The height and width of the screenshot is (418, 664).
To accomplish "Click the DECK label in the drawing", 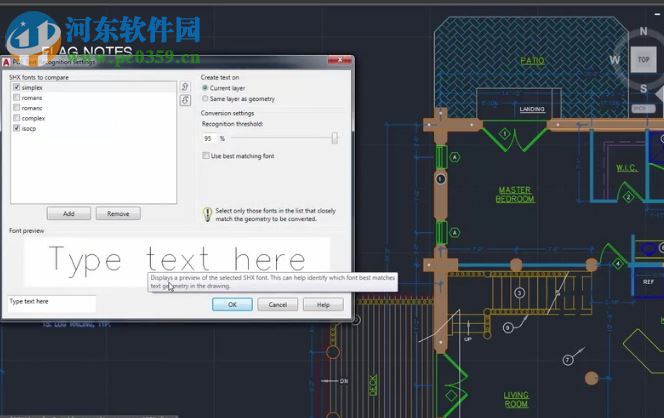I will 373,385.
